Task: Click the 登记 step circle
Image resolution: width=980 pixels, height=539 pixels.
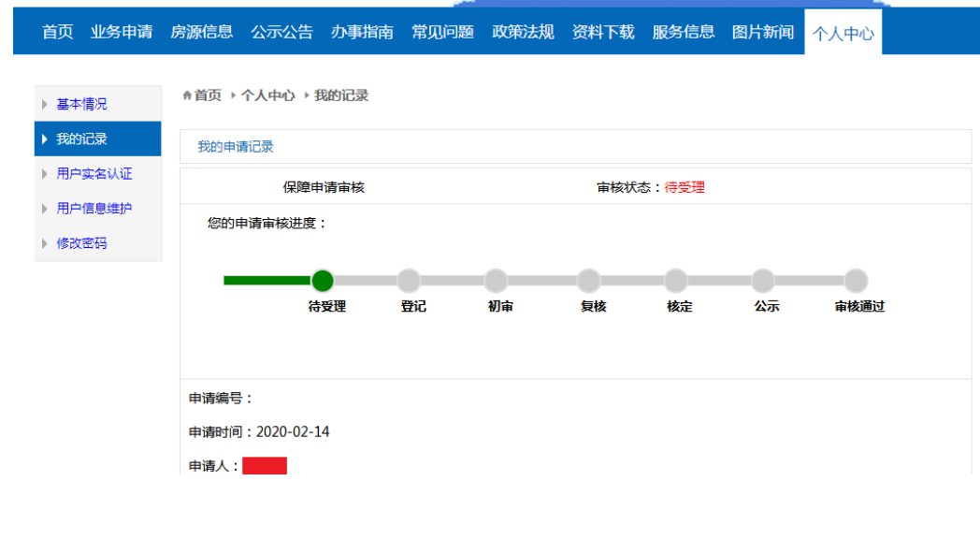Action: [409, 281]
